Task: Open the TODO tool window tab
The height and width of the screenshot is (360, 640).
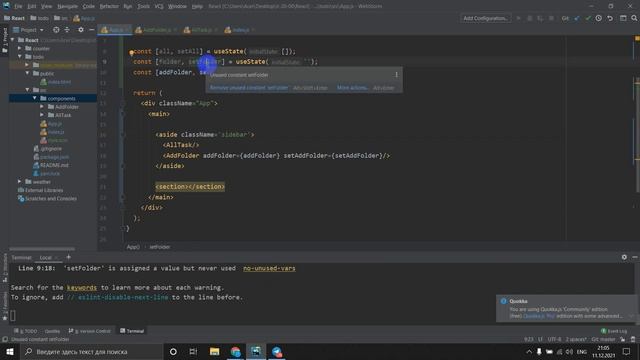Action: [x=25, y=331]
